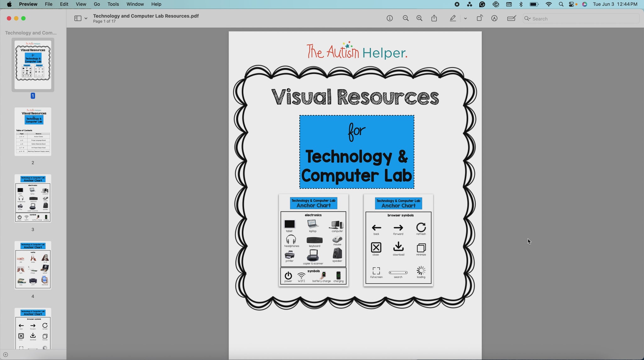
Task: Click the document Inspector info icon
Action: [x=390, y=19]
